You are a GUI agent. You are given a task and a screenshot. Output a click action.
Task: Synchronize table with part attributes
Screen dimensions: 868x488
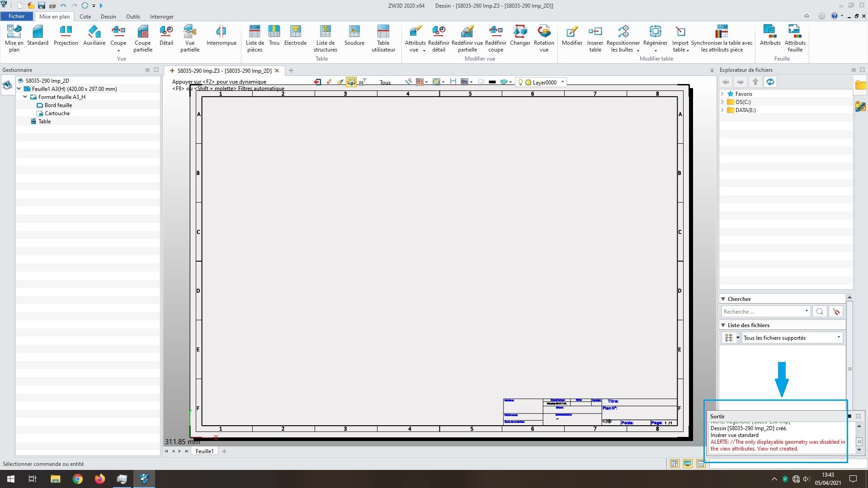tap(722, 38)
